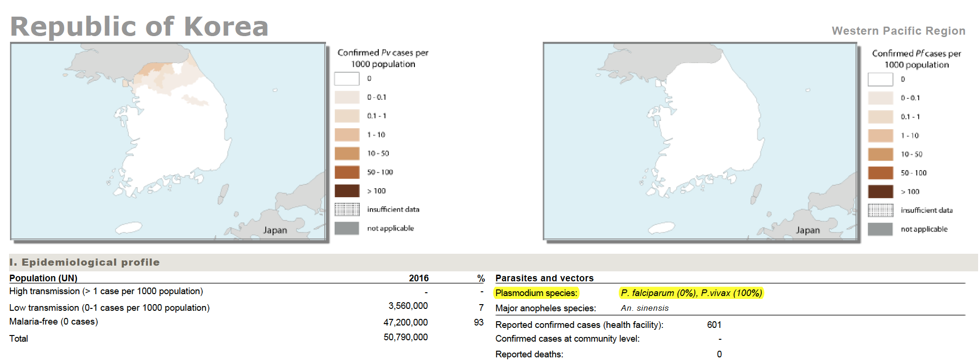This screenshot has height=364, width=980.
Task: Select the white '0' swatch in Pf legend
Action: point(880,79)
